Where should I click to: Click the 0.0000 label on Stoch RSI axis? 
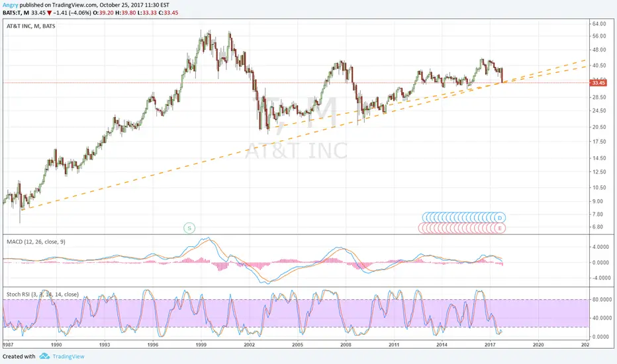click(x=601, y=336)
